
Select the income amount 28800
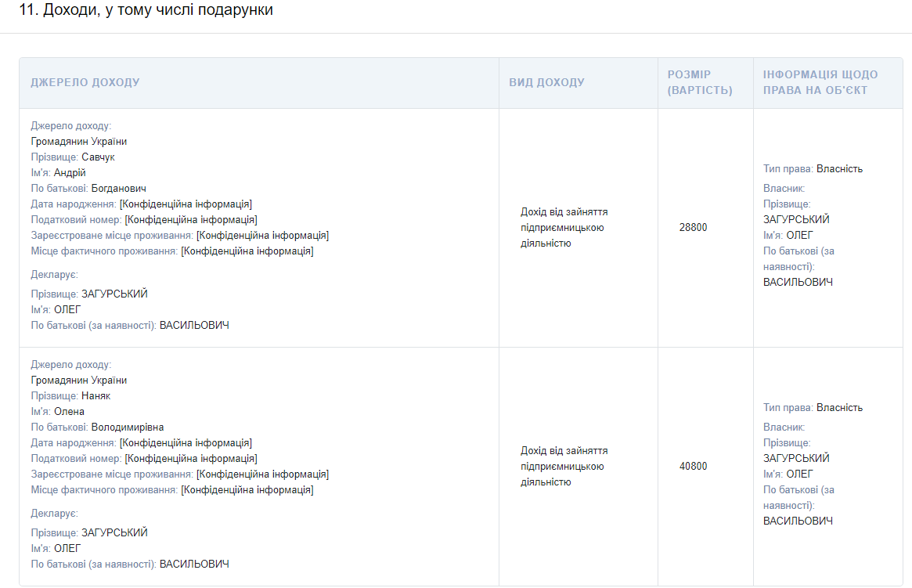pyautogui.click(x=693, y=228)
